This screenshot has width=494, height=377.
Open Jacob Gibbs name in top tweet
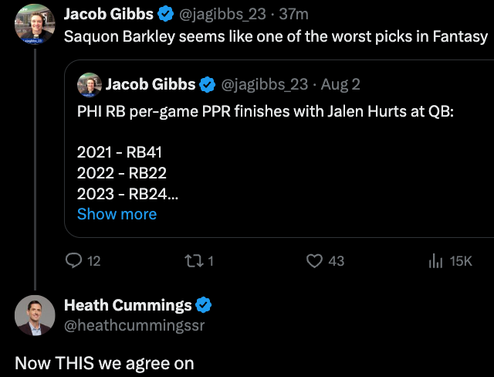(109, 14)
